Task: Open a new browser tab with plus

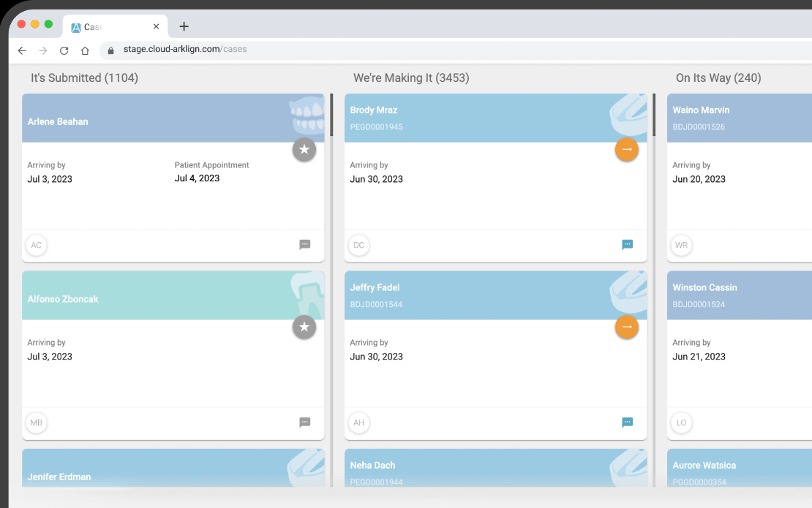Action: tap(184, 26)
